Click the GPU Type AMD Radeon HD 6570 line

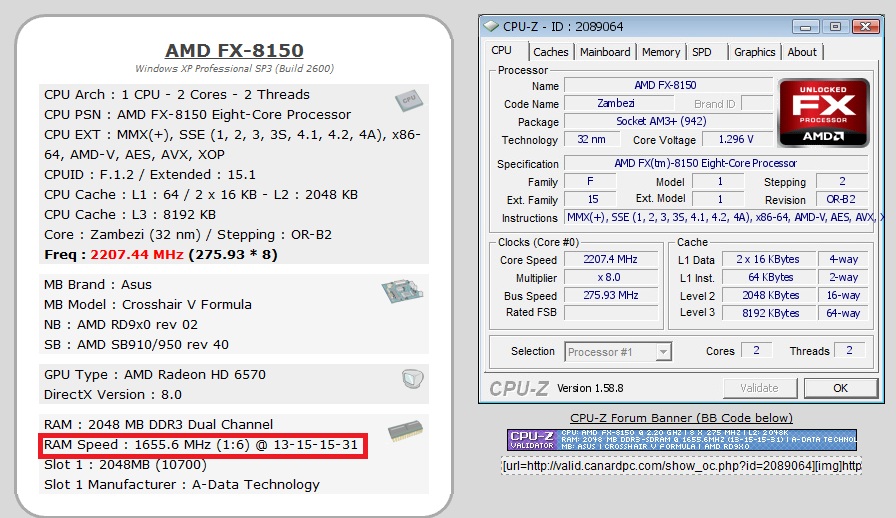click(155, 374)
